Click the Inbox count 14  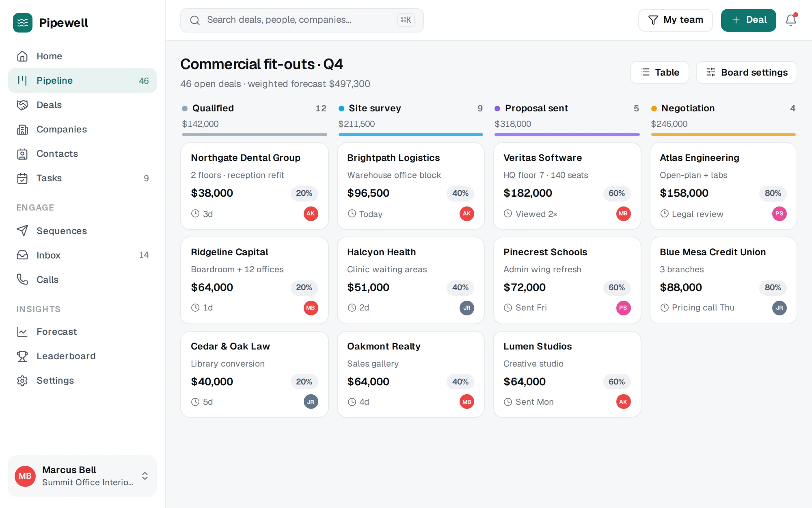[x=144, y=255]
